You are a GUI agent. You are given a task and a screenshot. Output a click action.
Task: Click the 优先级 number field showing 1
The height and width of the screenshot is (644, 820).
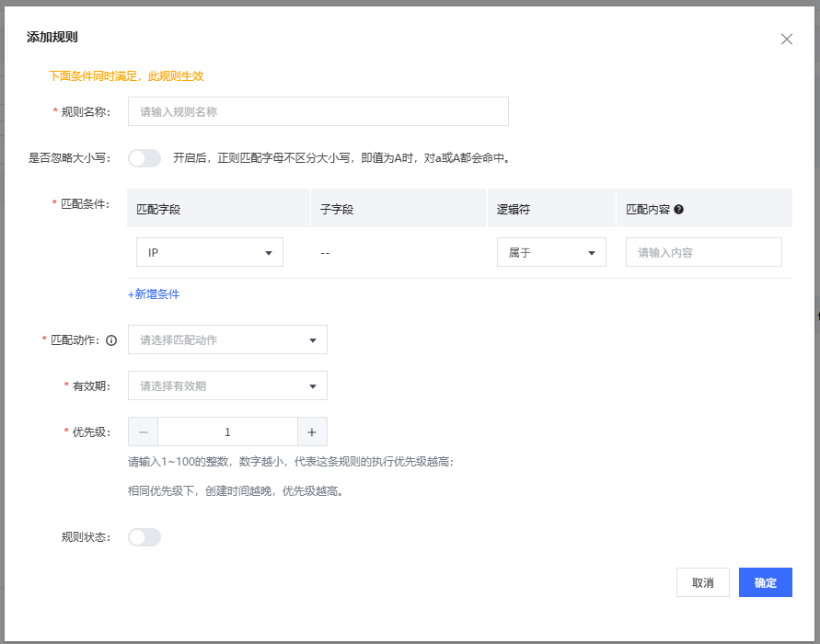(x=227, y=432)
